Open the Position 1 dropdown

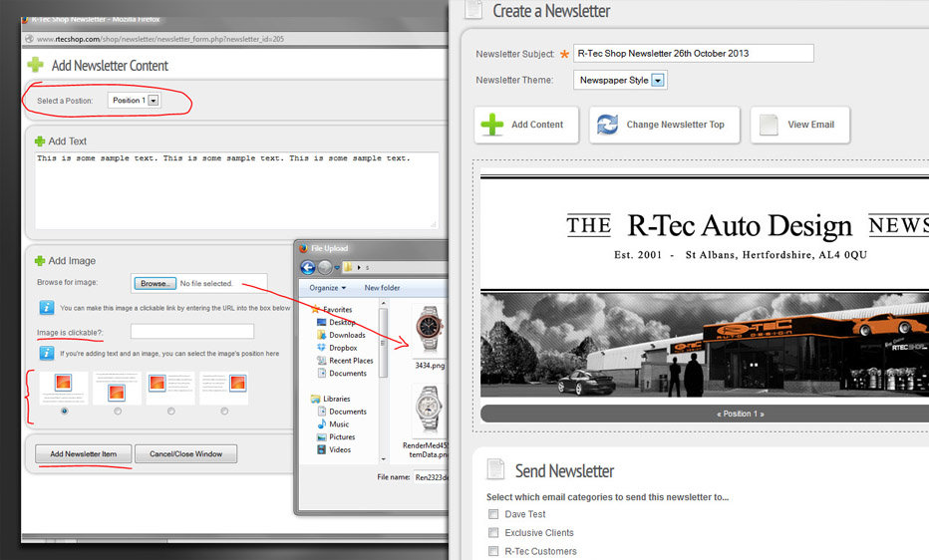(x=135, y=100)
